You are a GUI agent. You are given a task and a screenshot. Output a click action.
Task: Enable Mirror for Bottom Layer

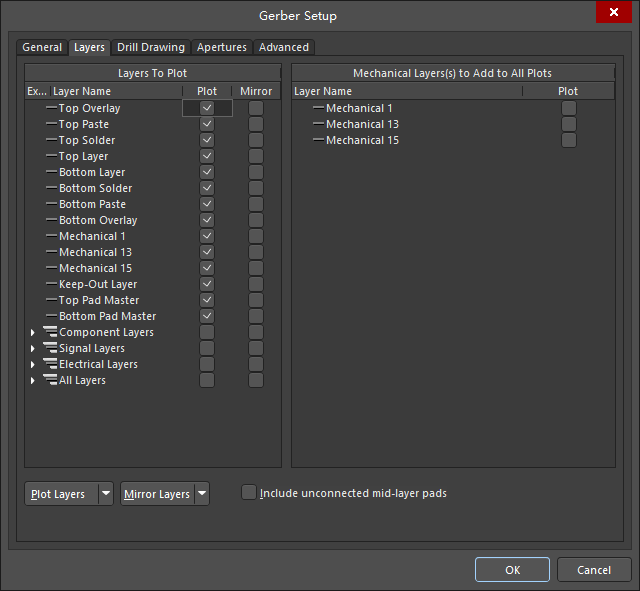[256, 172]
